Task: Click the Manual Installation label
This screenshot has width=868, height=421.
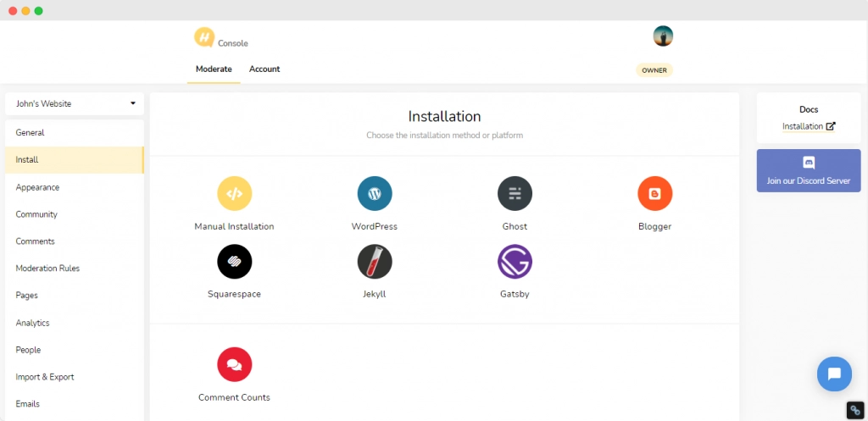Action: click(x=234, y=226)
